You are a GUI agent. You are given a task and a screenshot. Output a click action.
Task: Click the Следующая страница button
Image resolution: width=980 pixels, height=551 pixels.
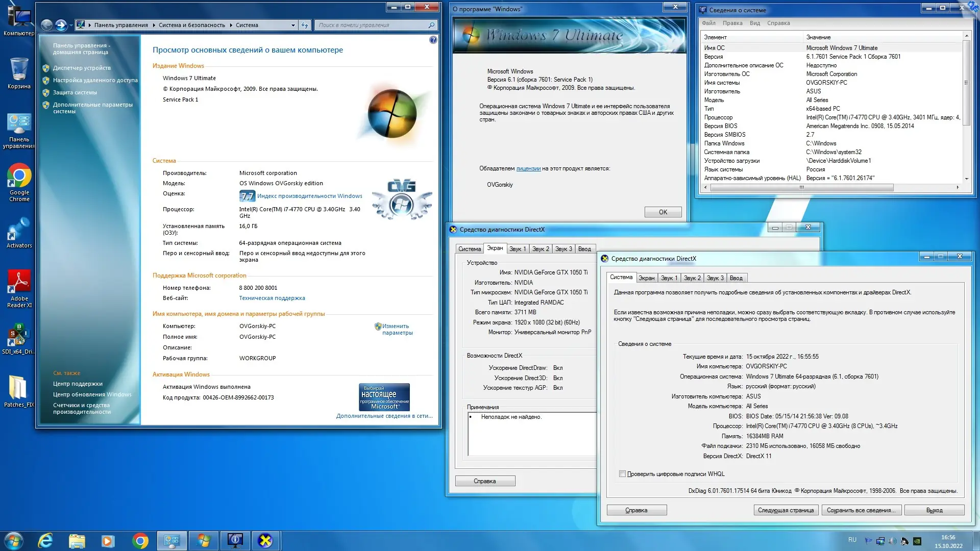click(x=786, y=510)
